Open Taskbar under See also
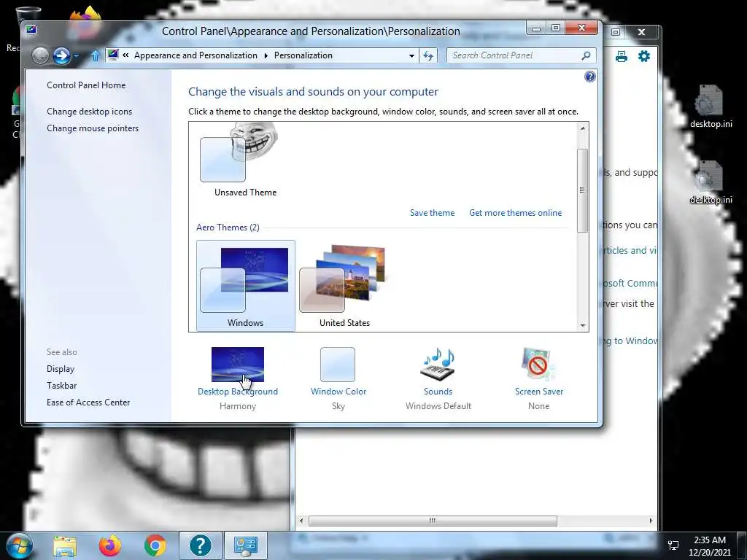 61,385
